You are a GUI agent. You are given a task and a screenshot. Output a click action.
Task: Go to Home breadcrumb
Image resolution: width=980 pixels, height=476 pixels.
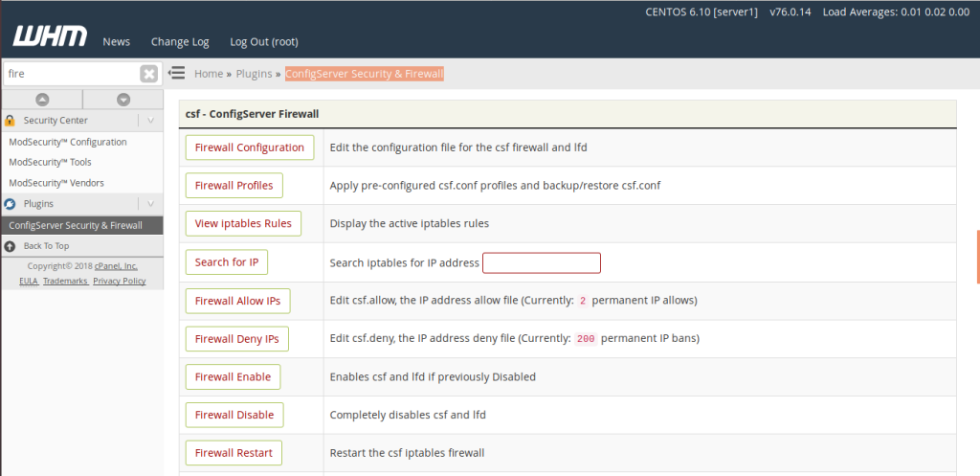point(208,74)
